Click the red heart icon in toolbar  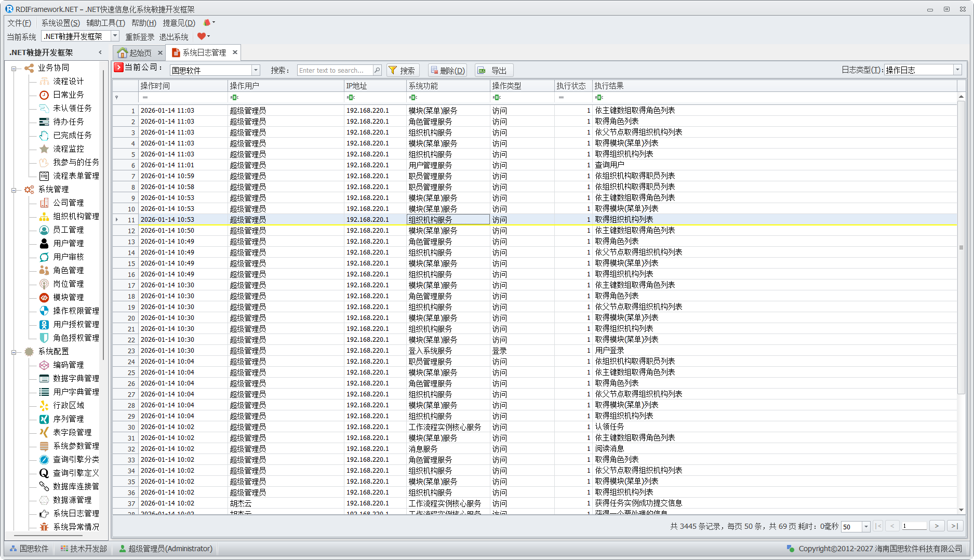tap(202, 36)
